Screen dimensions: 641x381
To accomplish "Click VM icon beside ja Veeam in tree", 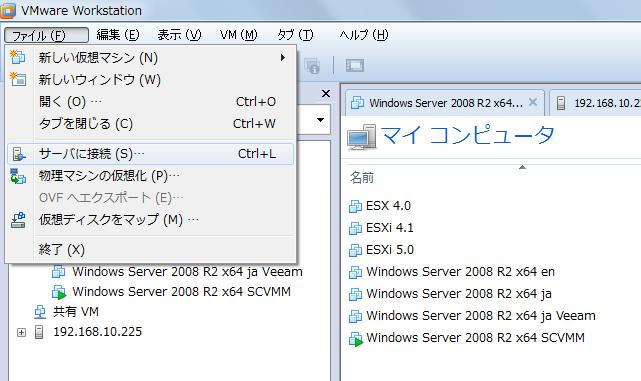I will pyautogui.click(x=58, y=272).
